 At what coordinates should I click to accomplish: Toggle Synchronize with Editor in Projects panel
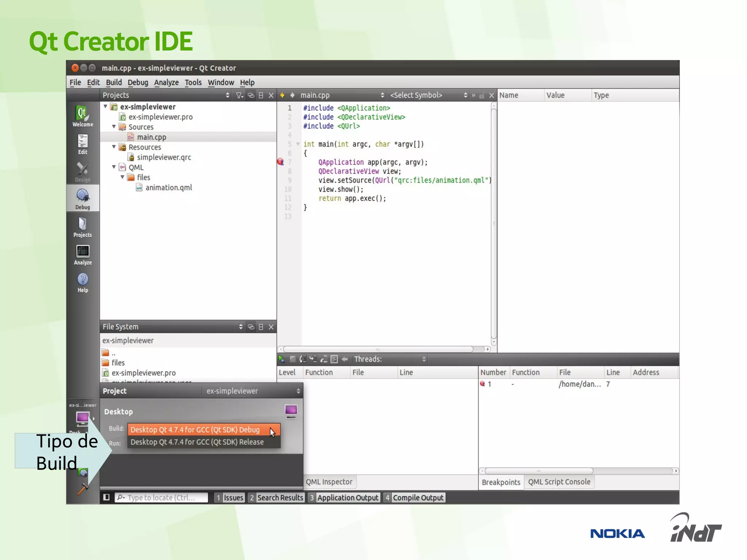251,95
